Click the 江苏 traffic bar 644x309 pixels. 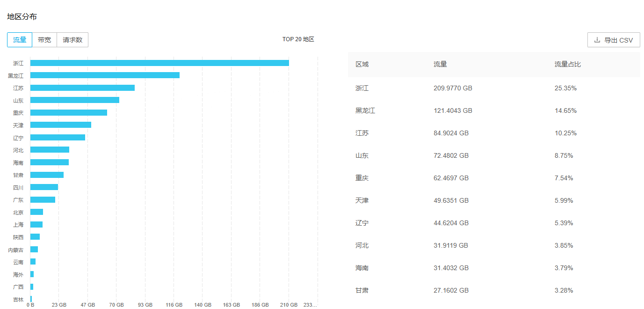(82, 88)
